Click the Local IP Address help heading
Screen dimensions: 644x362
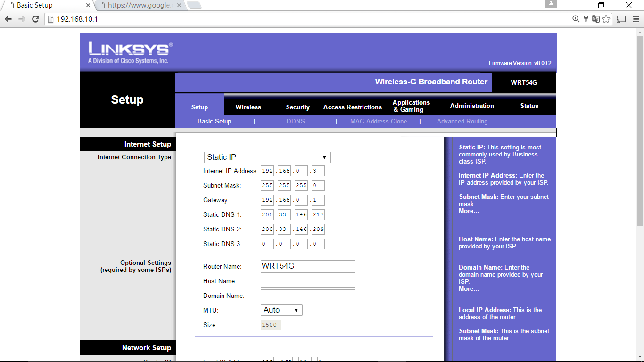485,310
